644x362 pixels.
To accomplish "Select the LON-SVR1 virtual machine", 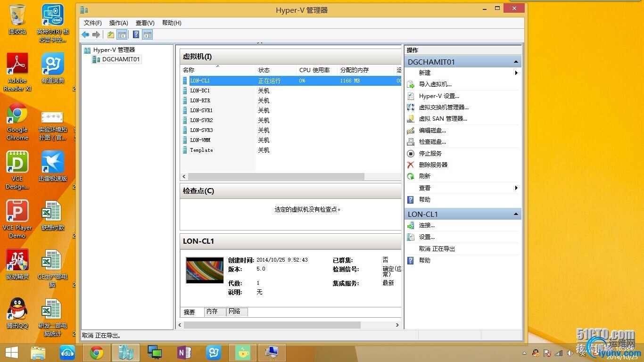I will point(201,110).
